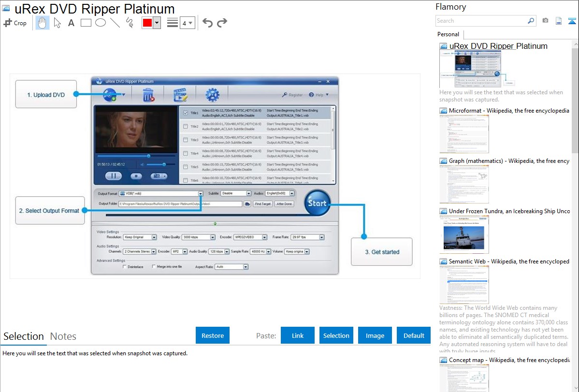Screen dimensions: 579x392
Task: Pick the rectangle shape tool
Action: pos(86,23)
